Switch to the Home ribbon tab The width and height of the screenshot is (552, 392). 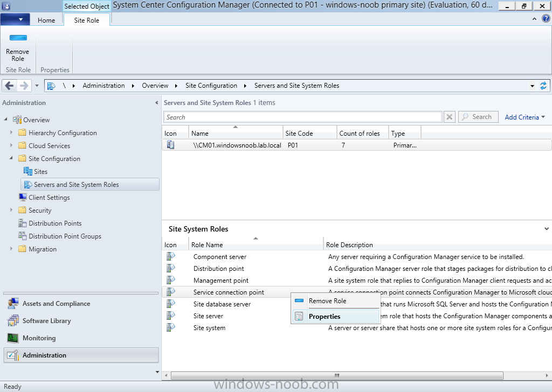click(46, 20)
